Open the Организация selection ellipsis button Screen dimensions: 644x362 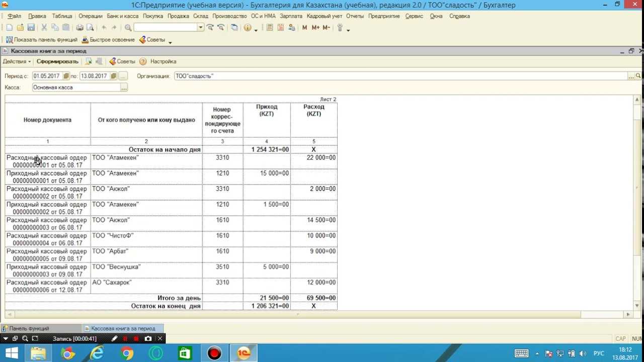(x=631, y=76)
